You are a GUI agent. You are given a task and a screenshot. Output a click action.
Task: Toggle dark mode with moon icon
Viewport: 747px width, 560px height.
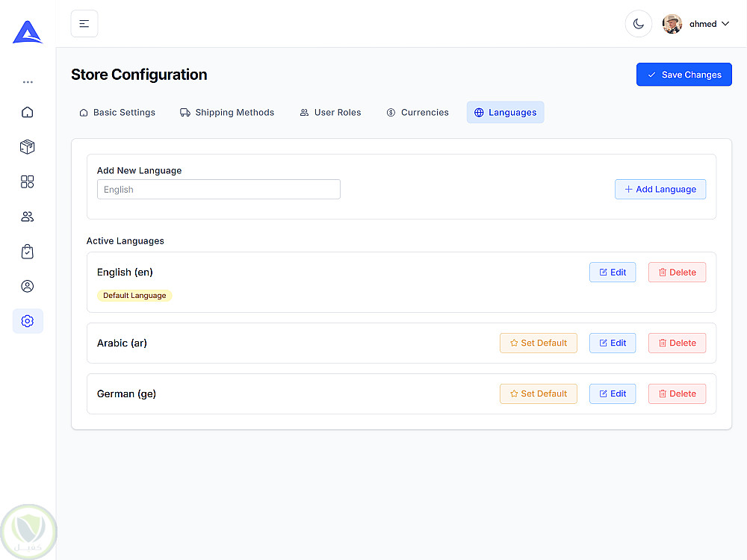point(639,24)
